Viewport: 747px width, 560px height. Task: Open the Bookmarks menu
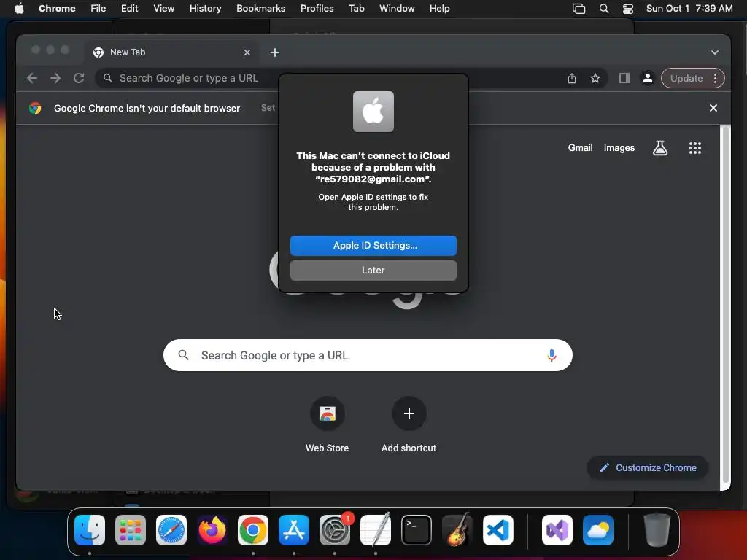260,8
